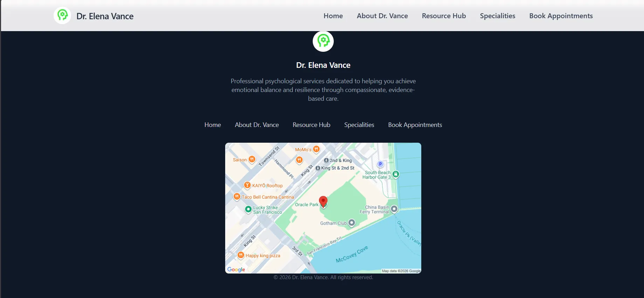Screen dimensions: 644x298
Task: Click the red Oracle Park map pin
Action: pos(323,201)
